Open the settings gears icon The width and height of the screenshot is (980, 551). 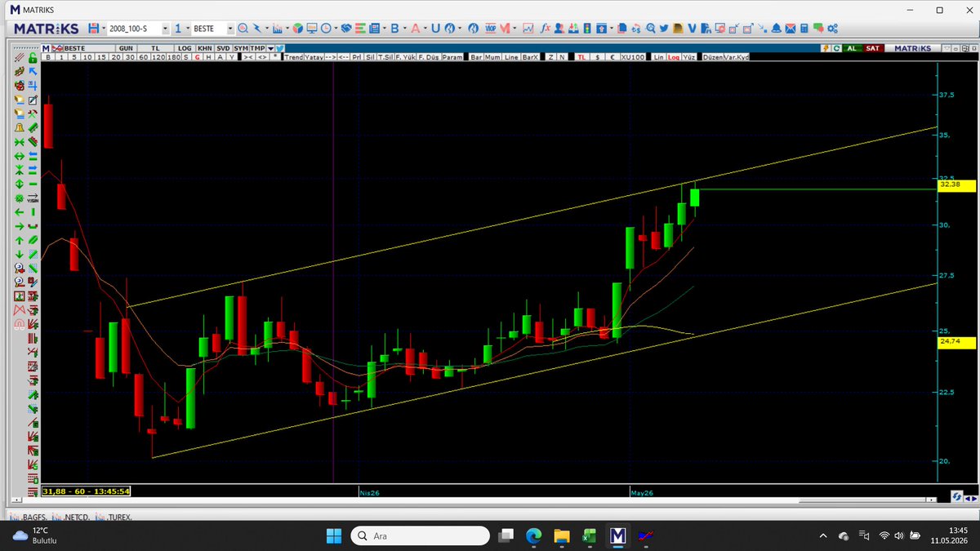(832, 29)
